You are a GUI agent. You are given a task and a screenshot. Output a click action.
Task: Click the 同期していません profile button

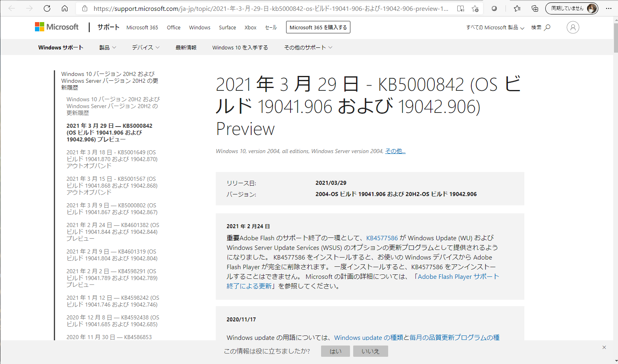pyautogui.click(x=571, y=8)
